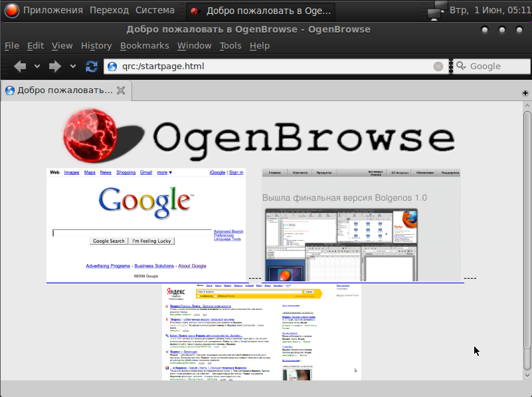Open the Переход panel menu

(109, 10)
